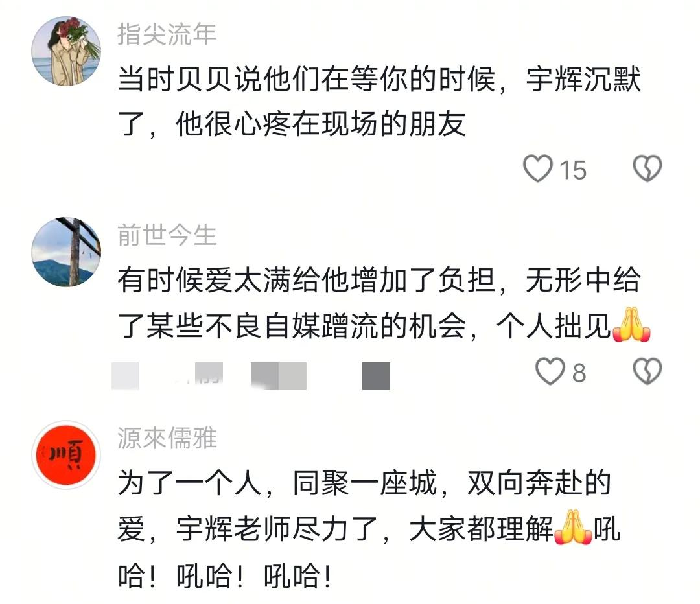Click the like count 8

coord(579,373)
